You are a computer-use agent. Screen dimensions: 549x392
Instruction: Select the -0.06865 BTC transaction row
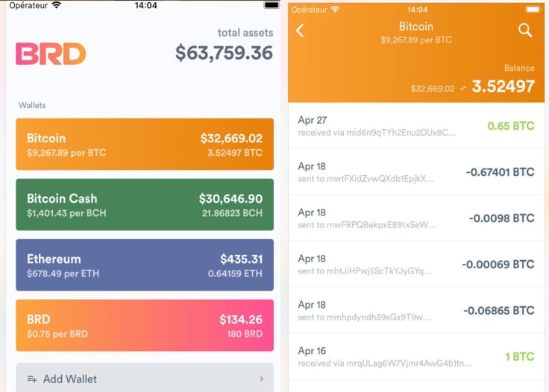click(x=416, y=311)
